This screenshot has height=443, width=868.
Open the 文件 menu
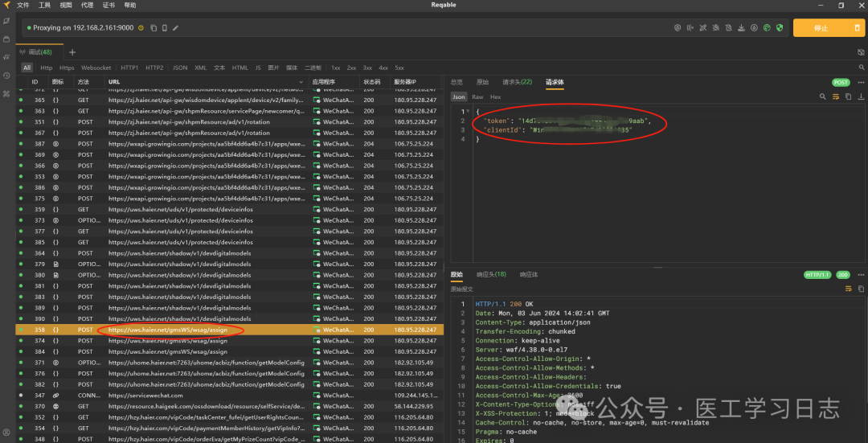(23, 5)
